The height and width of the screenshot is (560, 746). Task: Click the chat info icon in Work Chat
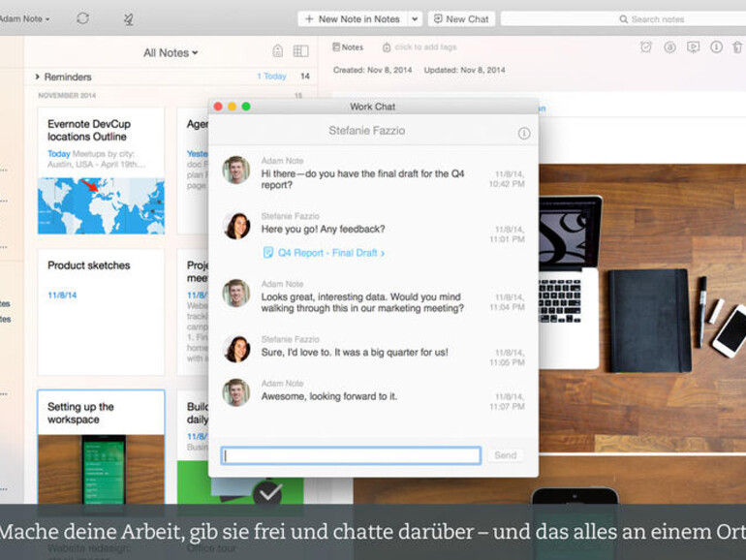click(524, 134)
